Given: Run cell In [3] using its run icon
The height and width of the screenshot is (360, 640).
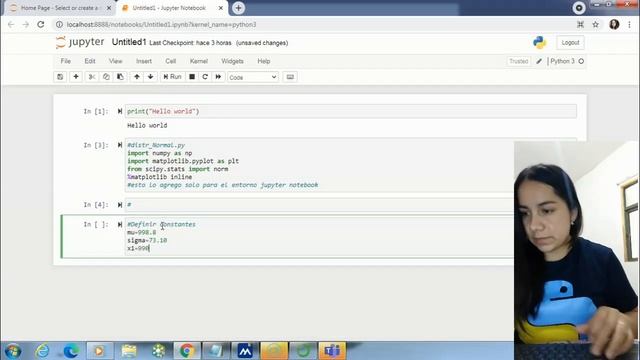Looking at the screenshot, I should tap(120, 145).
